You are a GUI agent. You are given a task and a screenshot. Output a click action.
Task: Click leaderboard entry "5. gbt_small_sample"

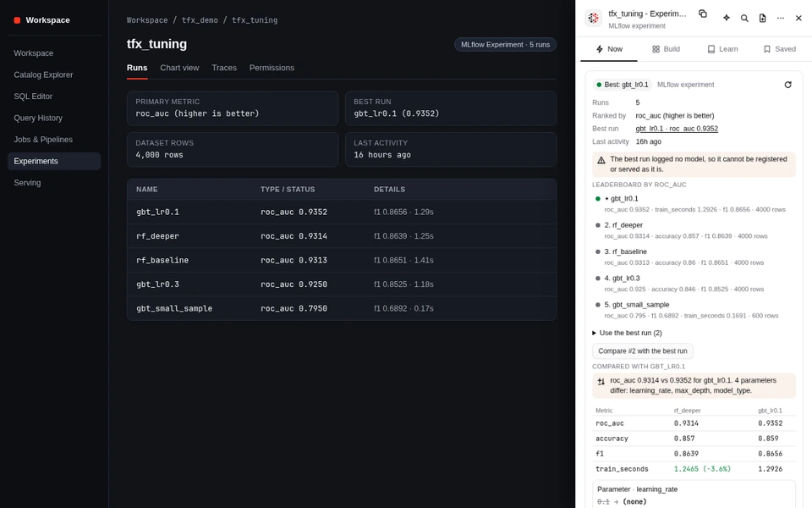point(694,310)
